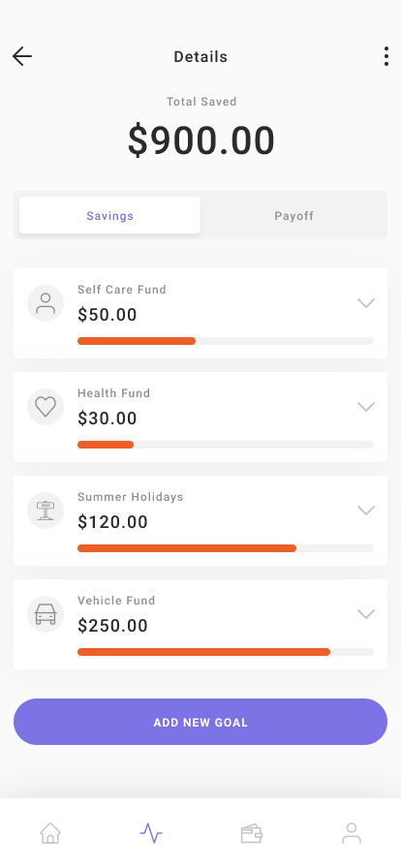Open the three-dot overflow menu
Viewport: 401px width, 868px height.
386,56
